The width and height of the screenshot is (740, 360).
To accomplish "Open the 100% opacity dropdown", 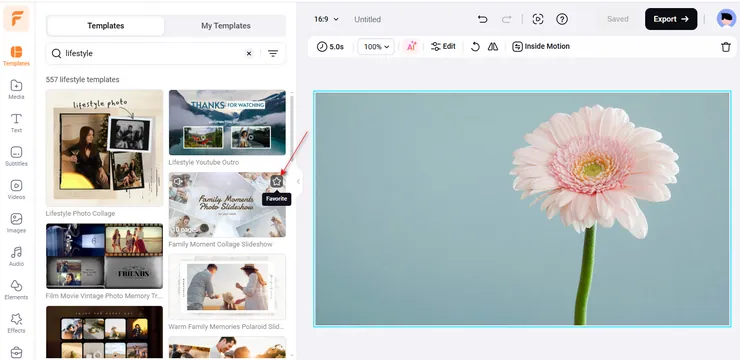I will point(376,47).
